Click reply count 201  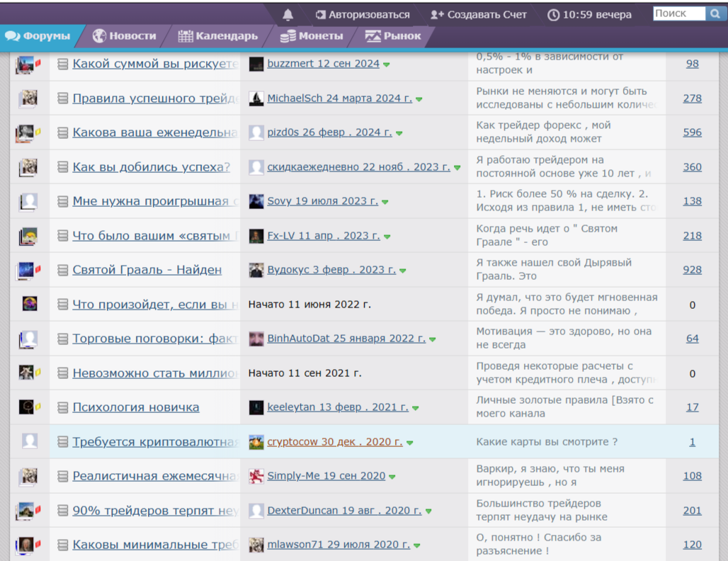693,511
